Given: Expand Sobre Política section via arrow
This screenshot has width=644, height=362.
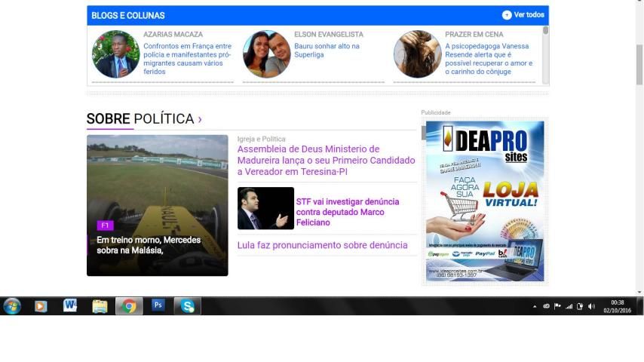Looking at the screenshot, I should (200, 119).
